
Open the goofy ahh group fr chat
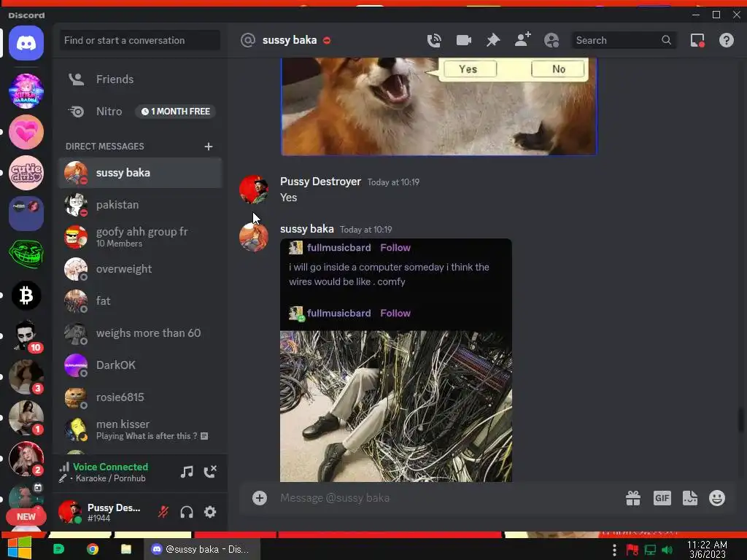point(141,237)
